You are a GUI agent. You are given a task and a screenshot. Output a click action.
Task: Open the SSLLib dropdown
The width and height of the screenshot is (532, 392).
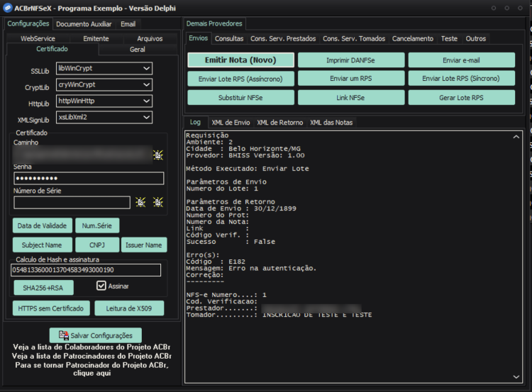click(x=104, y=69)
